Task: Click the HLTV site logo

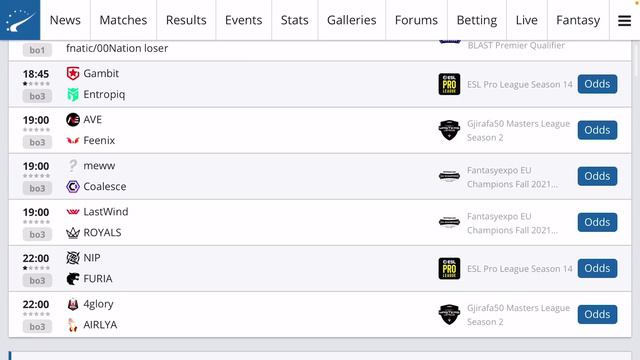Action: click(x=20, y=20)
